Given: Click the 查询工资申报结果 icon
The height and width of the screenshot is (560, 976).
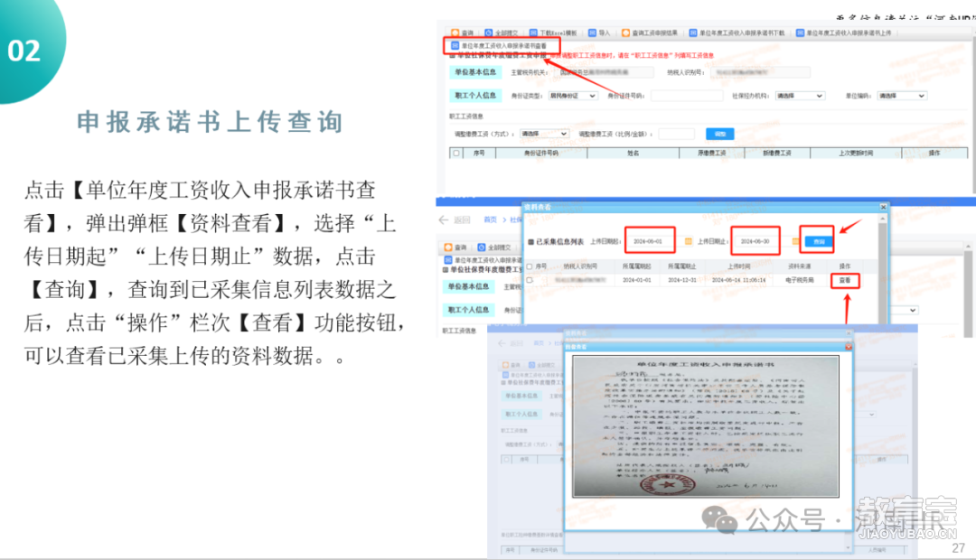Looking at the screenshot, I should 625,33.
